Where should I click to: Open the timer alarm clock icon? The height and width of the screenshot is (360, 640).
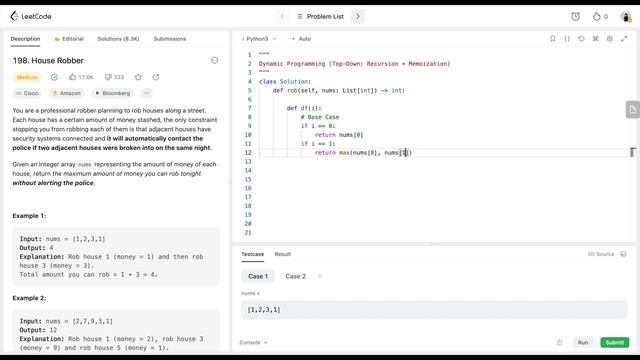click(576, 16)
